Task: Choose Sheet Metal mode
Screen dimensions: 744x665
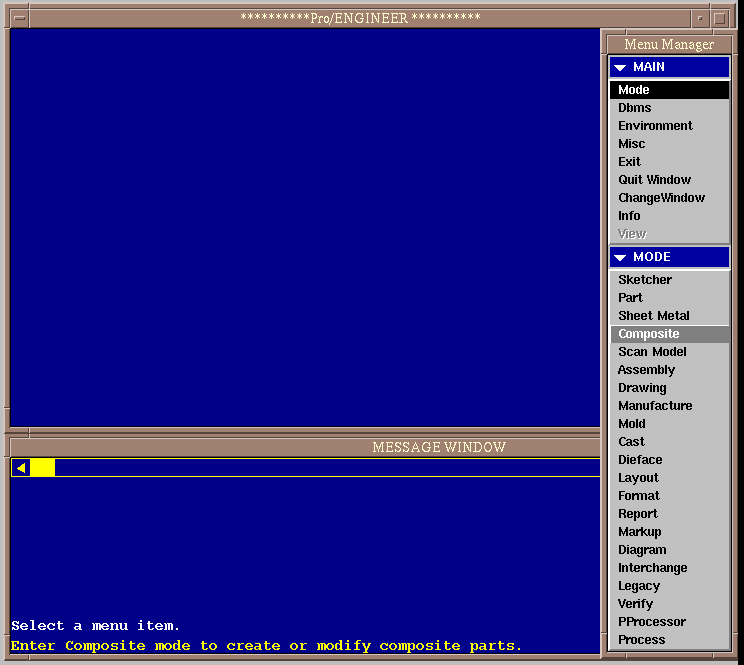Action: pyautogui.click(x=670, y=316)
